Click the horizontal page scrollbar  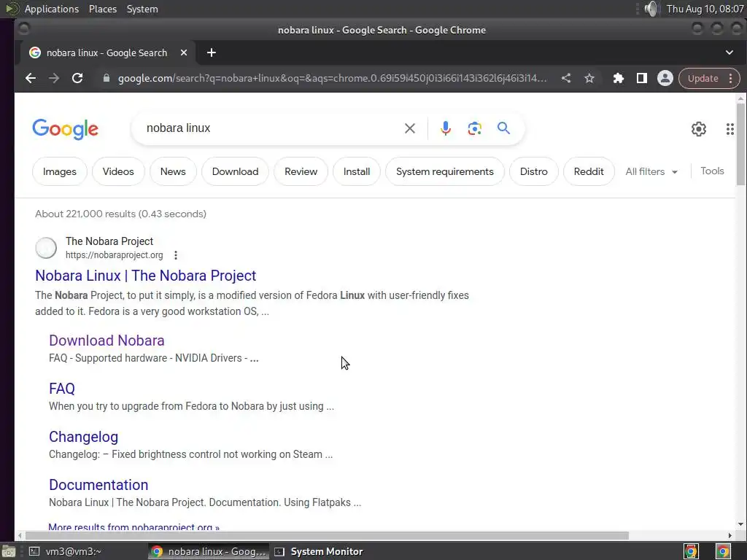coord(327,536)
